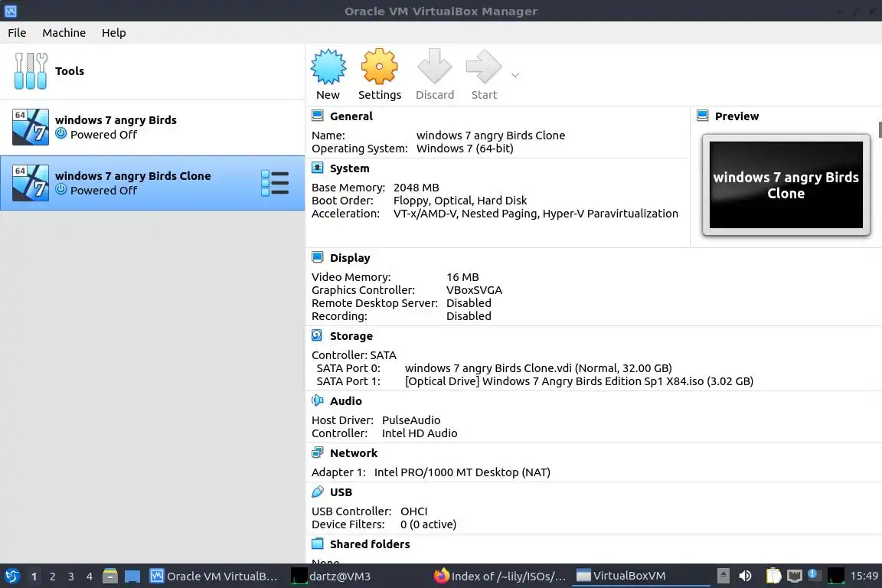Image resolution: width=882 pixels, height=588 pixels.
Task: Click the Network section header
Action: [x=353, y=453]
